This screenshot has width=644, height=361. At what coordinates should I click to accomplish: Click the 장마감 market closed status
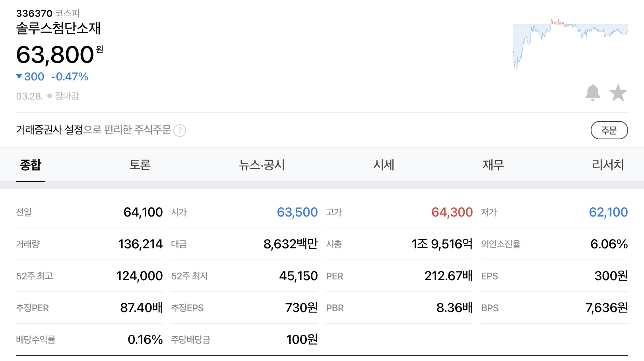[x=67, y=96]
